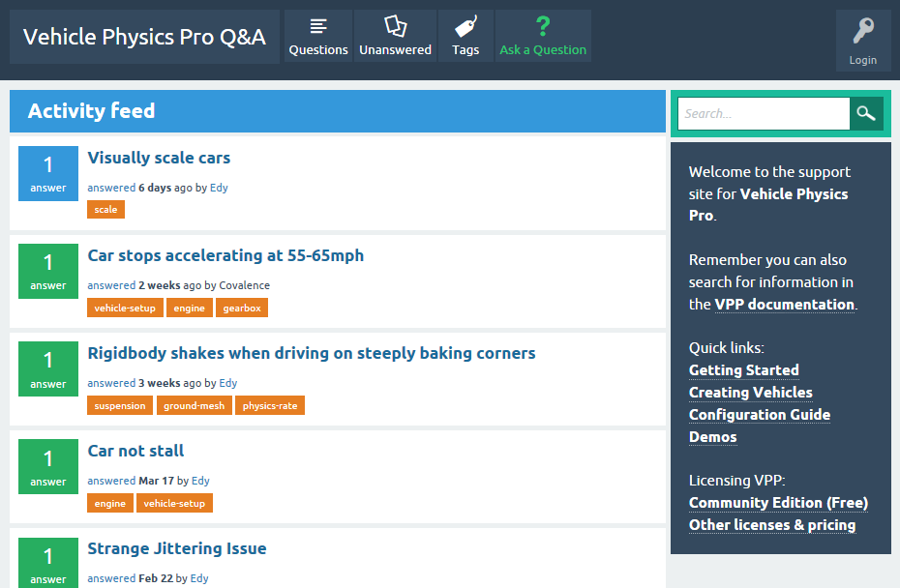Image resolution: width=900 pixels, height=588 pixels.
Task: Open the scale tag
Action: pos(105,209)
